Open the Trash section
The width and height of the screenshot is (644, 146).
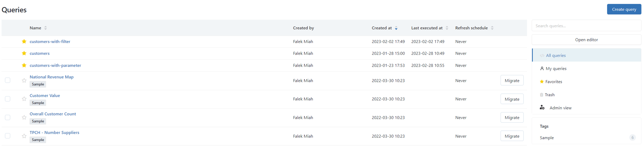pos(550,95)
